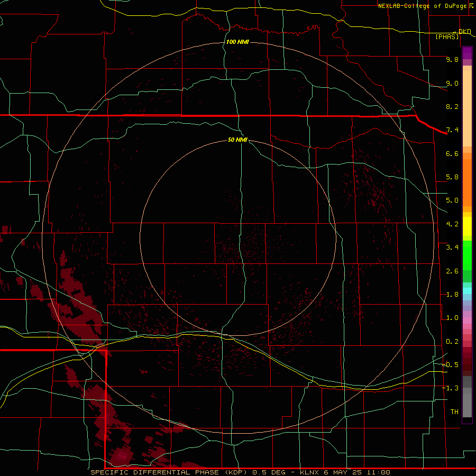The height and width of the screenshot is (476, 476).
Task: Click the TH threshold label on the scale
Action: [x=454, y=412]
